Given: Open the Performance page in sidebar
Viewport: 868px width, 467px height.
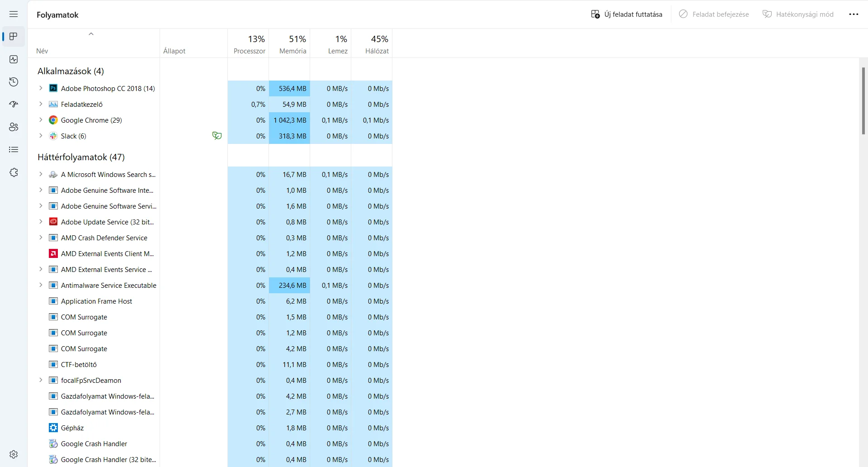Looking at the screenshot, I should (x=14, y=59).
